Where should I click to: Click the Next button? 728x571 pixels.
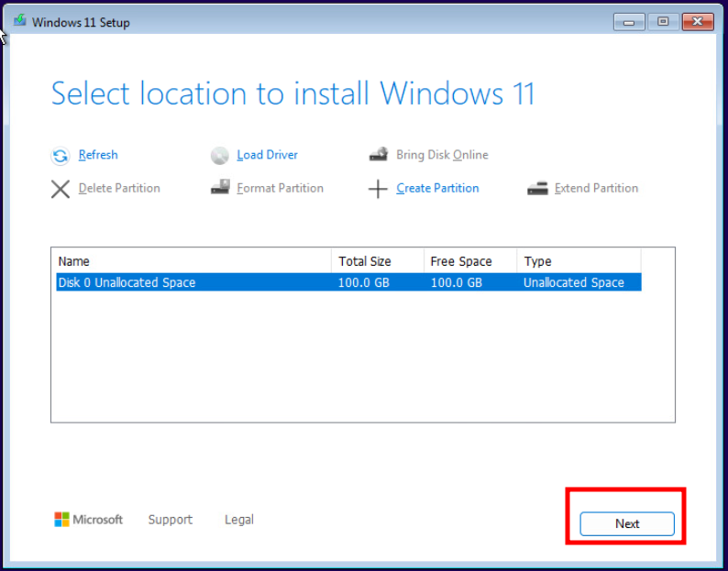pos(627,523)
